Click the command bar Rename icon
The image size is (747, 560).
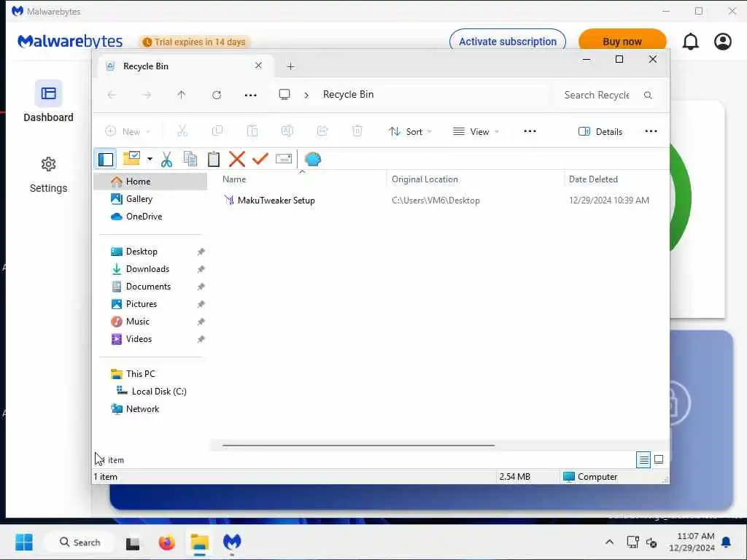point(287,131)
